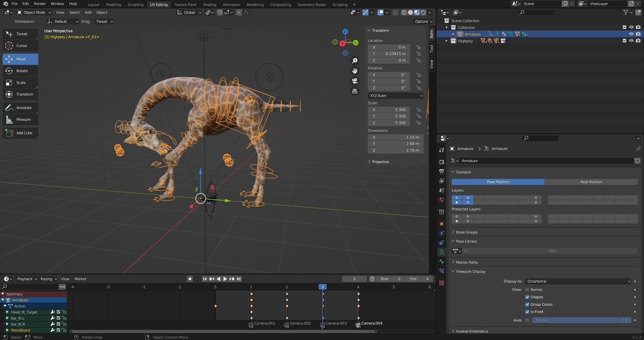
Task: Open the XYZ Euler rotation mode dropdown
Action: (x=396, y=96)
